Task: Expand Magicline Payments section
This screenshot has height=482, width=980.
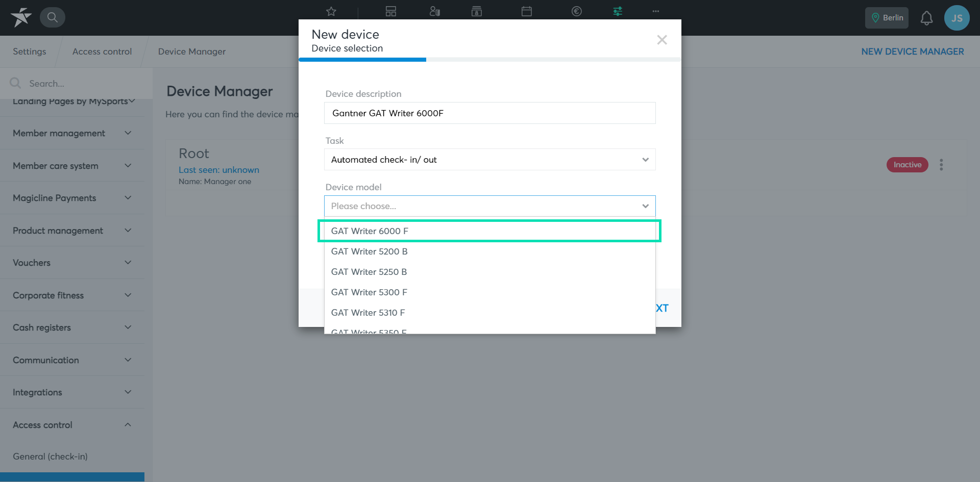Action: [x=72, y=198]
